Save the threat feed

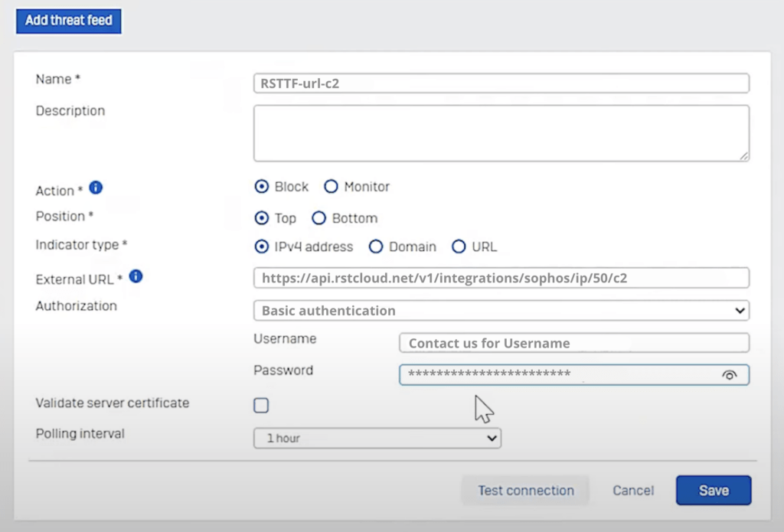[x=713, y=490]
